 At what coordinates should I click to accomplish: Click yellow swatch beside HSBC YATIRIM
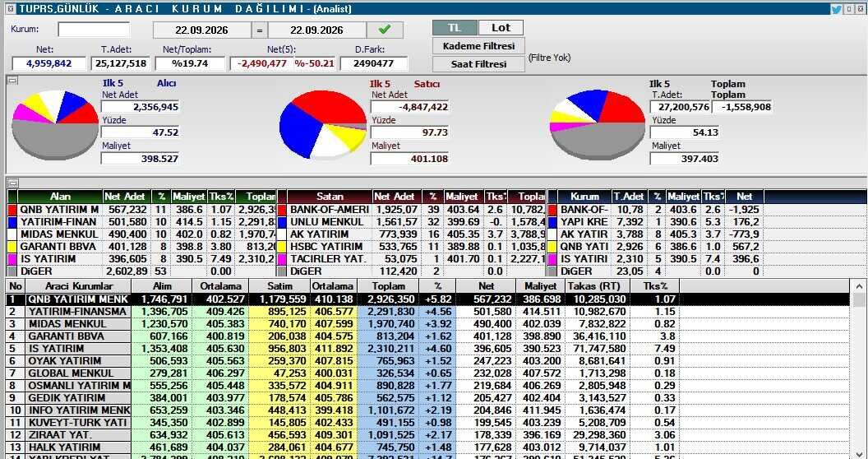[x=282, y=247]
